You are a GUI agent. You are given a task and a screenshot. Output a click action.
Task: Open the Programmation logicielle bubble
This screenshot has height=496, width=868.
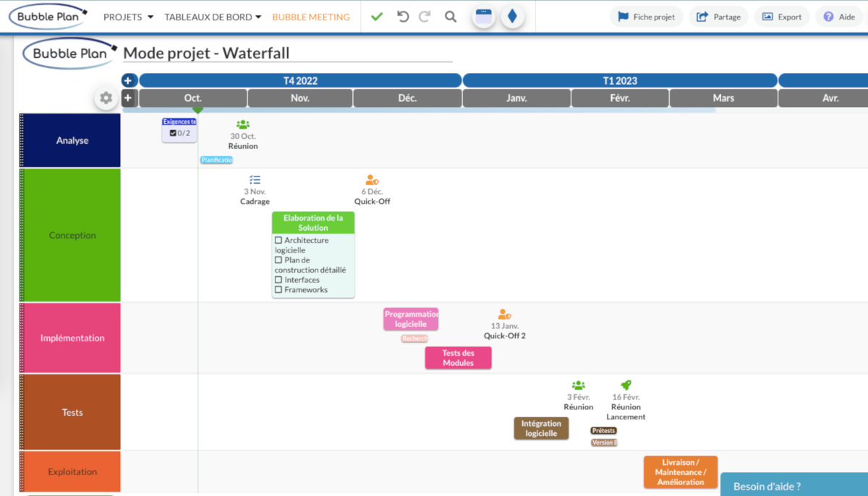coord(411,319)
